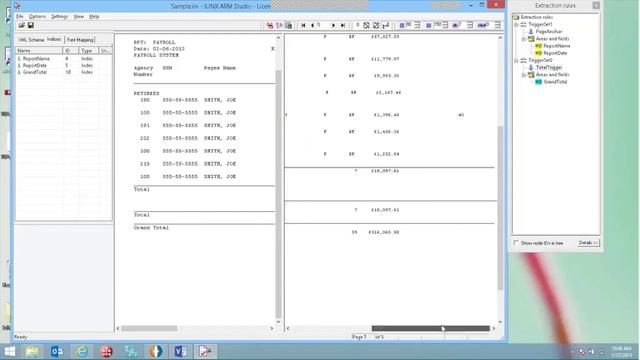Viewport: 640px width, 360px height.
Task: Toggle Show node IDs in tree checkbox
Action: click(516, 243)
